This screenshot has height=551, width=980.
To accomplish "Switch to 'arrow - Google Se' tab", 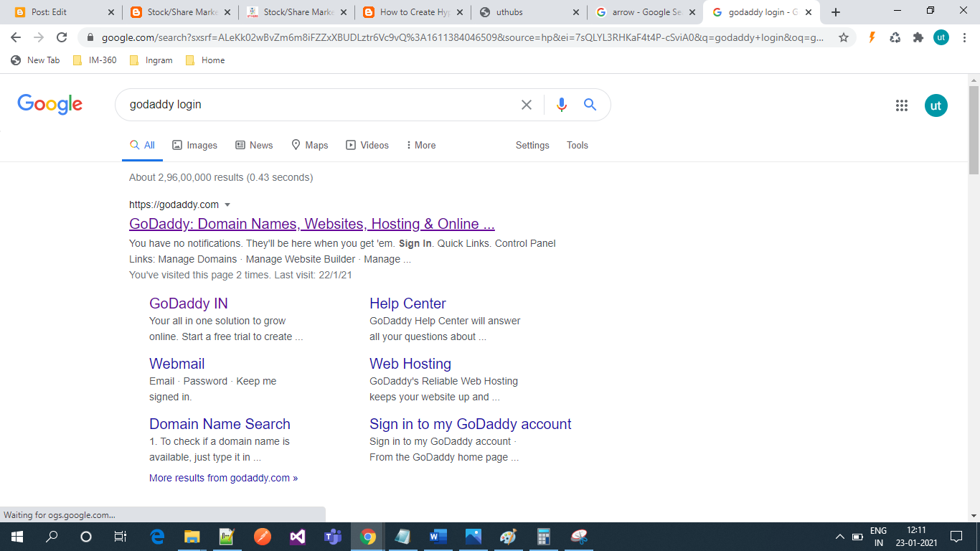I will point(644,12).
